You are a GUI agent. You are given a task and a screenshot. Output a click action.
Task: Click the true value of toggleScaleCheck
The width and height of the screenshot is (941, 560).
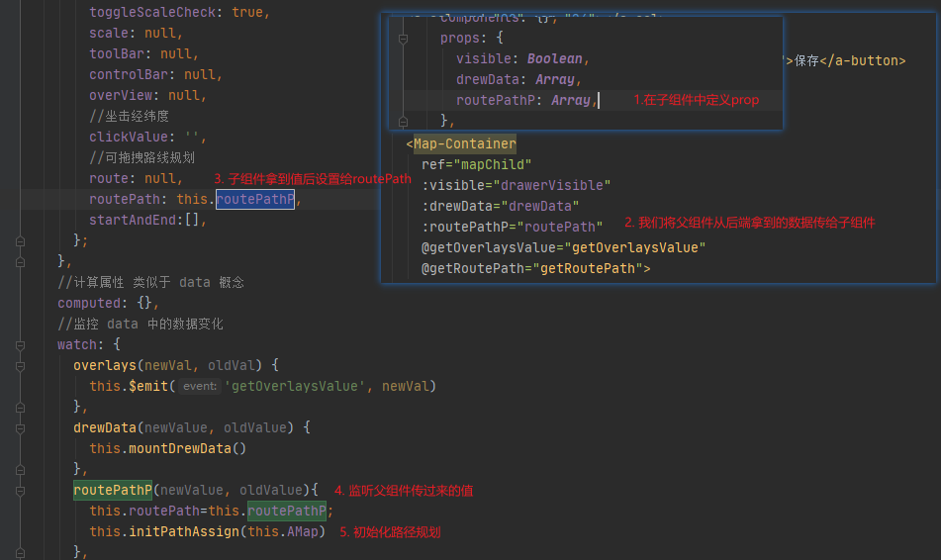247,13
